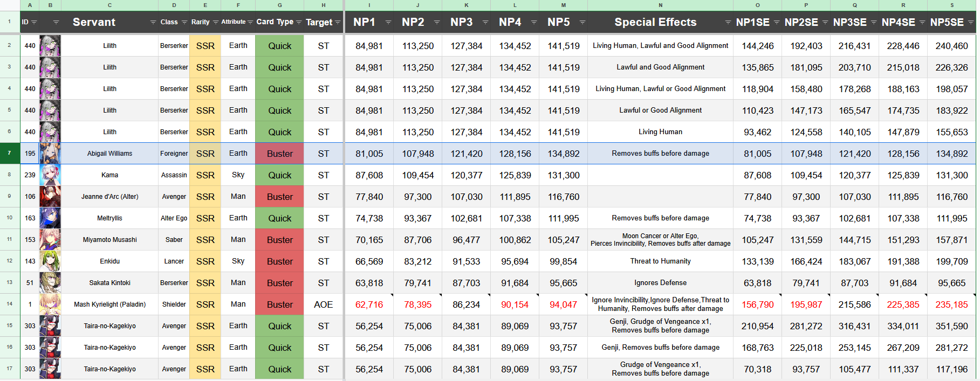The image size is (980, 381).
Task: Open the NP1 column filter dropdown
Action: point(388,22)
